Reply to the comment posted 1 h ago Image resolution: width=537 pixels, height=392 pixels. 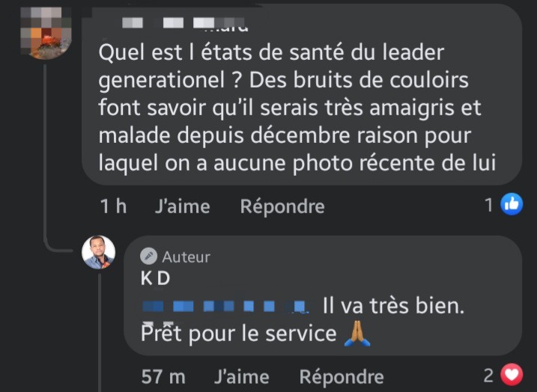click(x=282, y=206)
